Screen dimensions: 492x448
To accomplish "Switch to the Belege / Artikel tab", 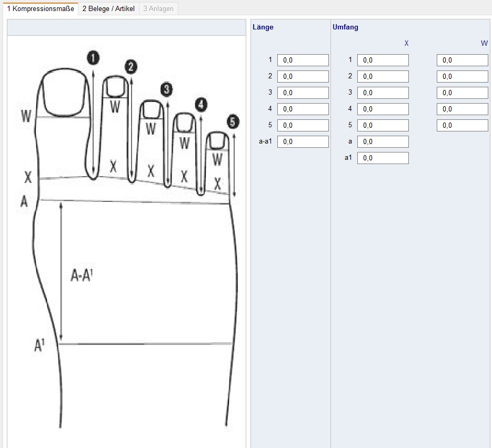I will (108, 8).
